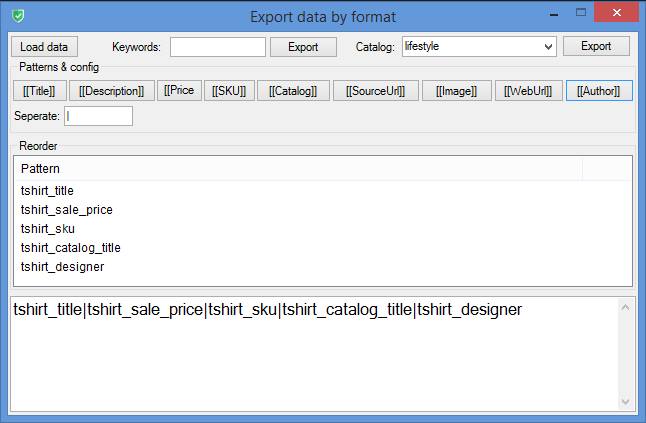The image size is (646, 423).
Task: Insert the [[Title]] pattern
Action: (41, 91)
